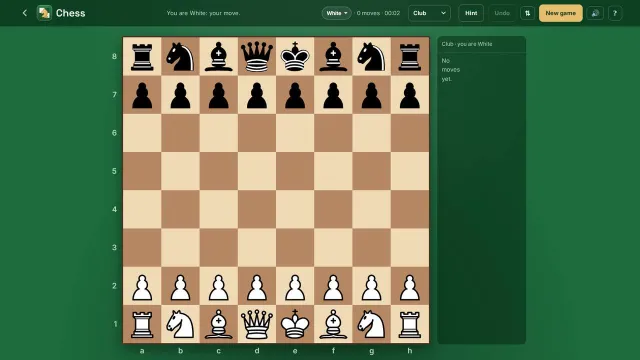
Task: Click the empty c3 square
Action: tap(218, 248)
